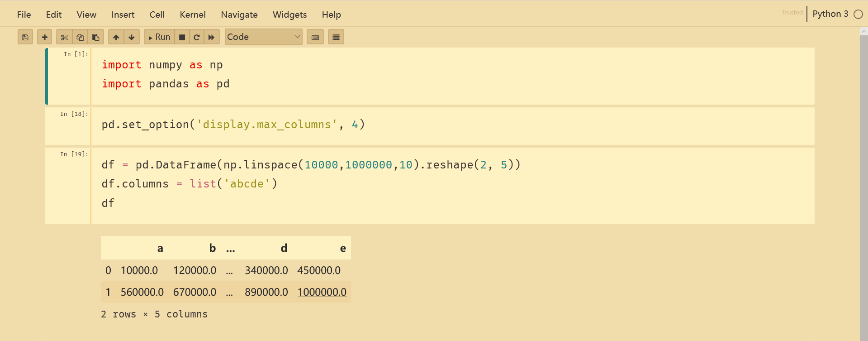The width and height of the screenshot is (868, 341).
Task: Move selected cell down arrow
Action: pos(132,37)
